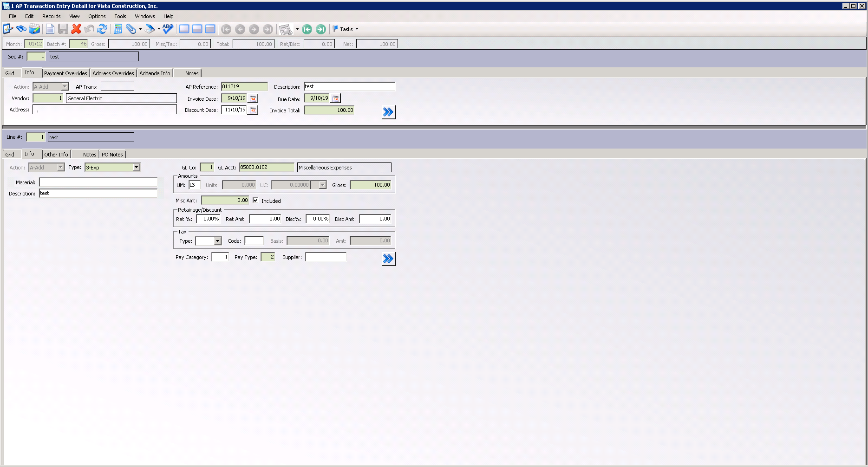Click the binoculars search icon
This screenshot has height=467, width=868.
coord(21,29)
